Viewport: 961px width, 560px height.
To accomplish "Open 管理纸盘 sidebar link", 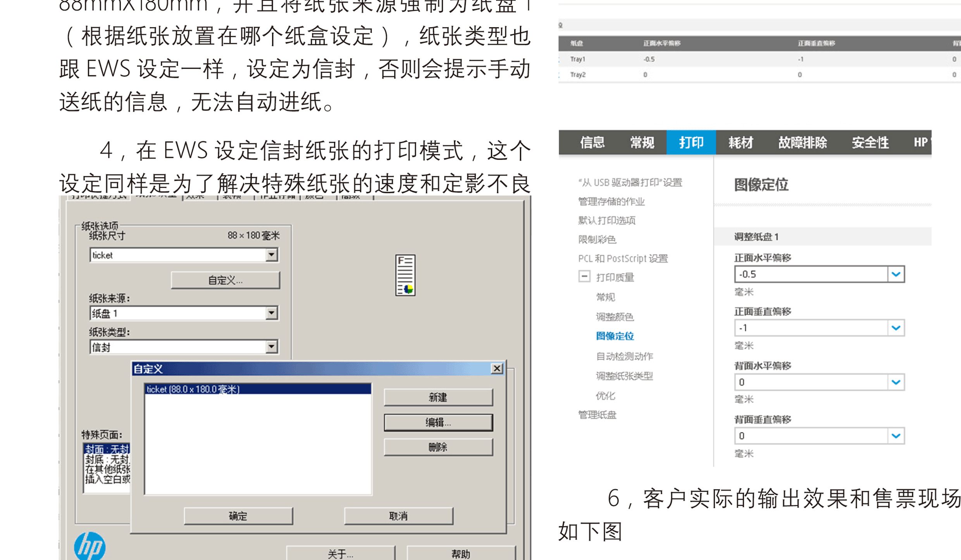I will [597, 415].
